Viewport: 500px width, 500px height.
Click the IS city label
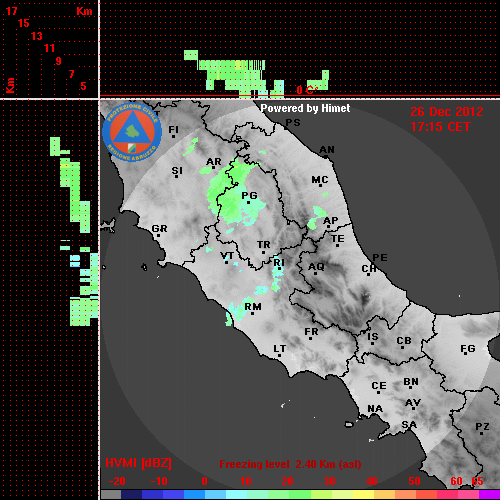(x=373, y=337)
